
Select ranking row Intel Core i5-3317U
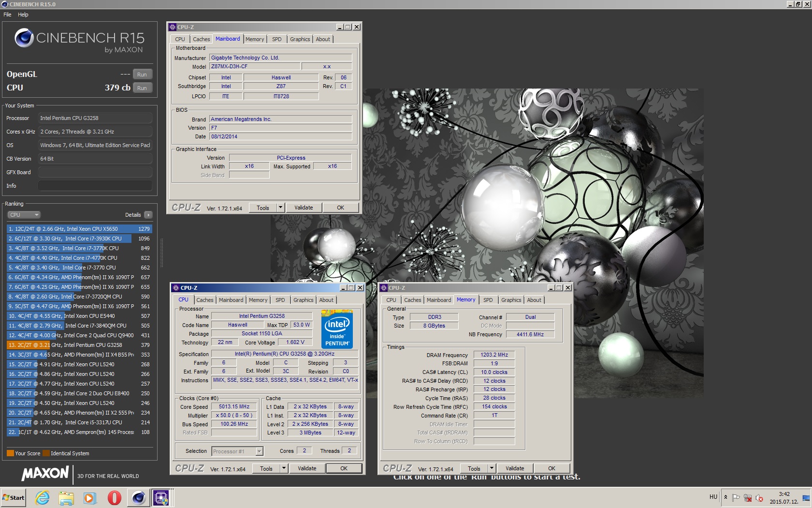click(80, 422)
